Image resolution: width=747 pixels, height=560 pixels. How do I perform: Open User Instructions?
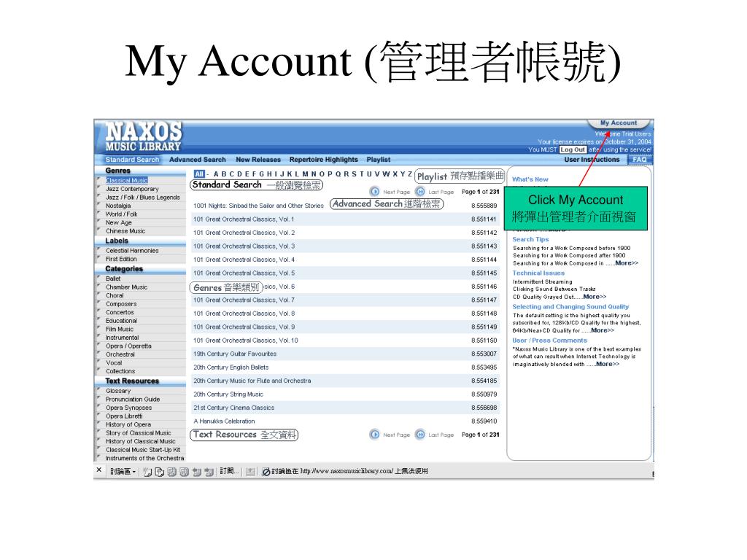592,160
